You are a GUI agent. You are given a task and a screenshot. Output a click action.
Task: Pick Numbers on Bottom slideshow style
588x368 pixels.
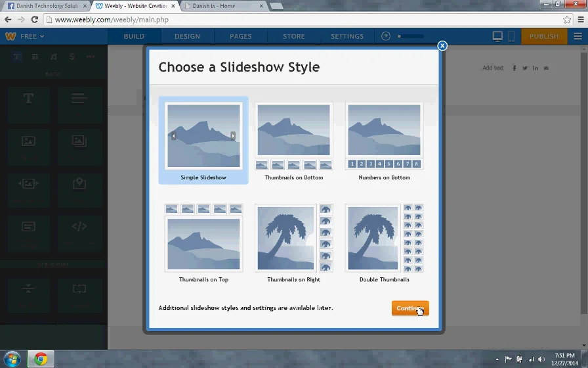tap(384, 140)
